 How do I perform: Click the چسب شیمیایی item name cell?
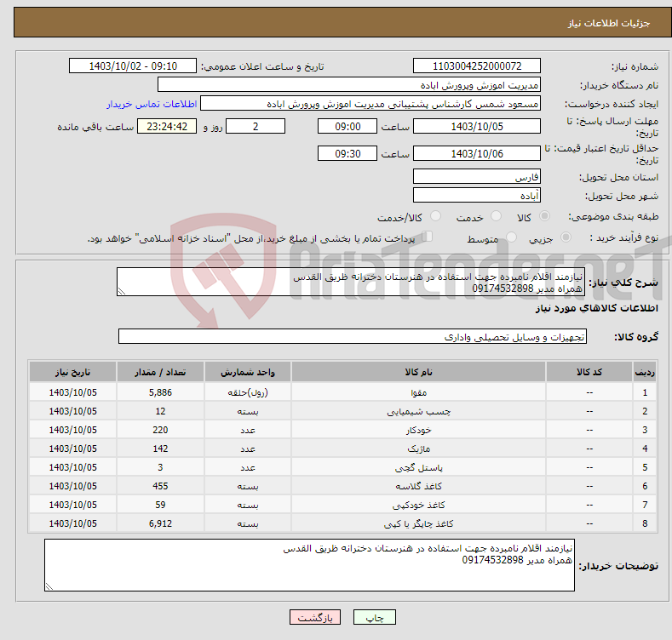(x=418, y=411)
